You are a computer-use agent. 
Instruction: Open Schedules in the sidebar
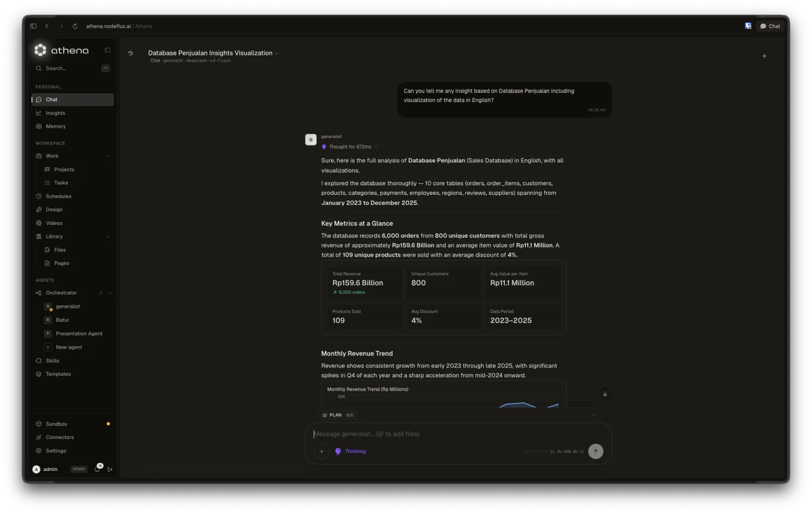point(72,196)
